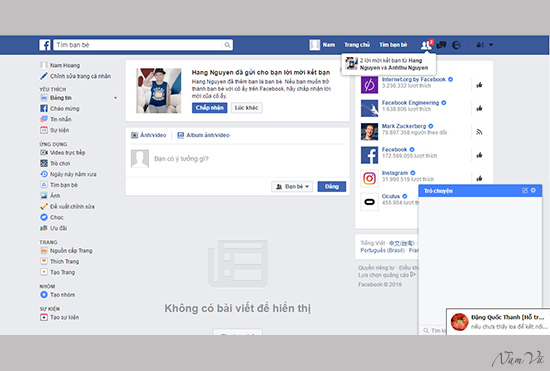Click the friend request notification popup
The height and width of the screenshot is (371, 550).
389,64
